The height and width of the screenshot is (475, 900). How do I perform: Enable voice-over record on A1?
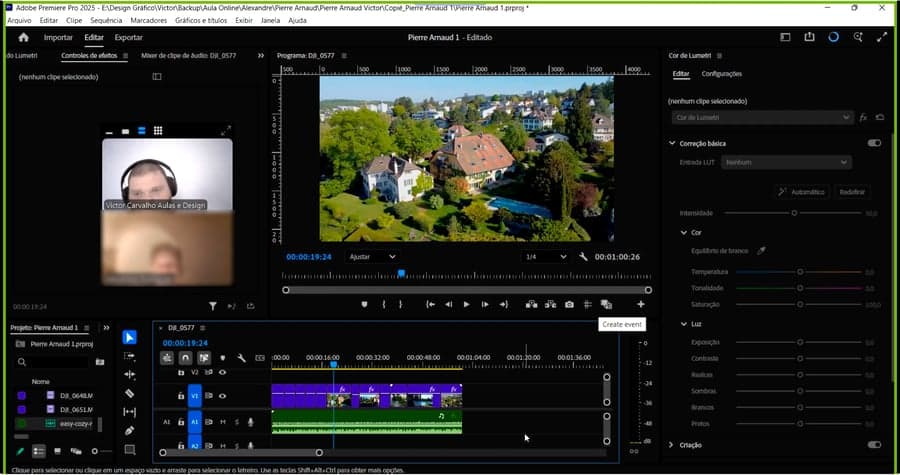click(x=251, y=422)
